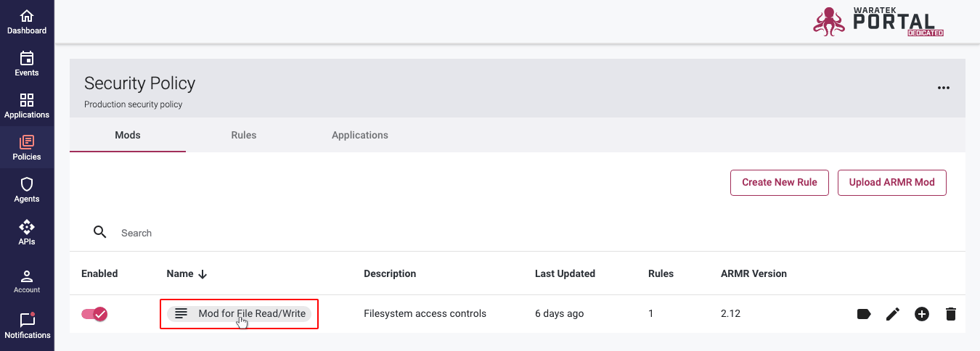Click the Waratek Portal logo
The height and width of the screenshot is (351, 980).
[x=878, y=22]
